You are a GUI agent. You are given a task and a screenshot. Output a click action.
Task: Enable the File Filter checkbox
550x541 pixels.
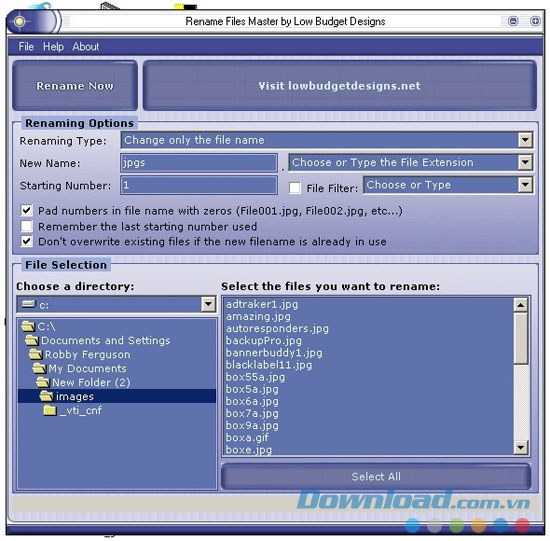(295, 188)
